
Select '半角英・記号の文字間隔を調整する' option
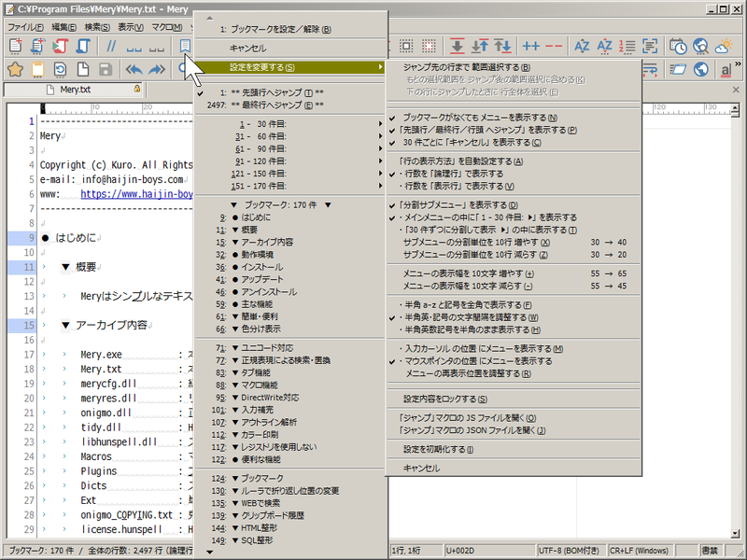point(512,317)
